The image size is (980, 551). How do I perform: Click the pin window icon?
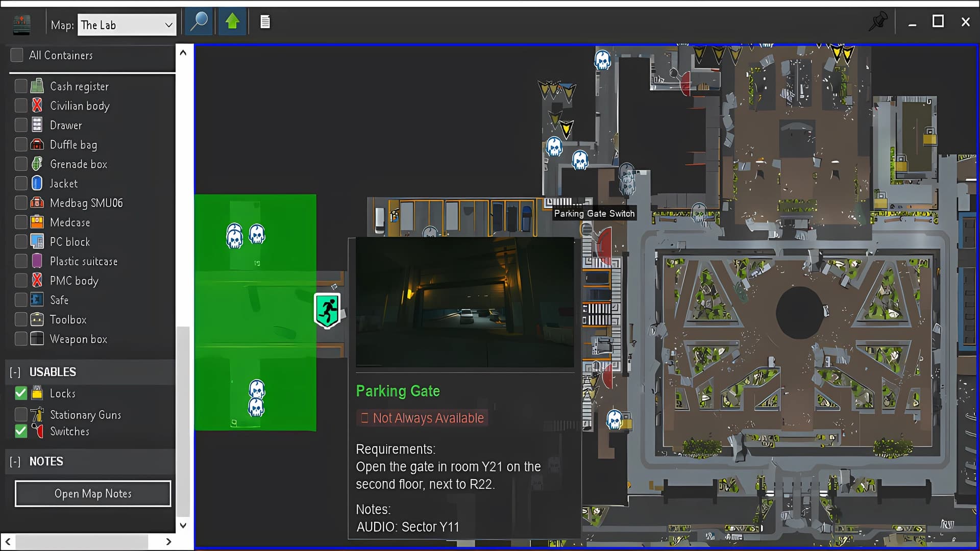click(878, 21)
